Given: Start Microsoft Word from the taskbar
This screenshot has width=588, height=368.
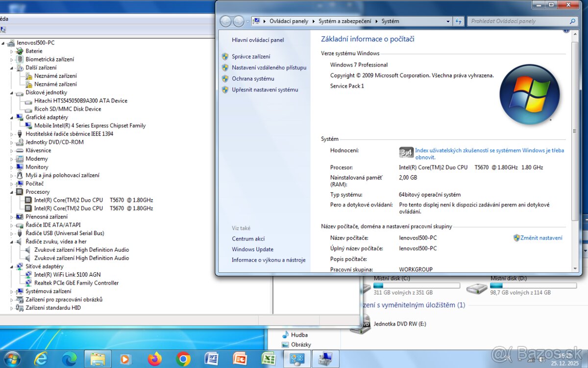Looking at the screenshot, I should (x=212, y=359).
